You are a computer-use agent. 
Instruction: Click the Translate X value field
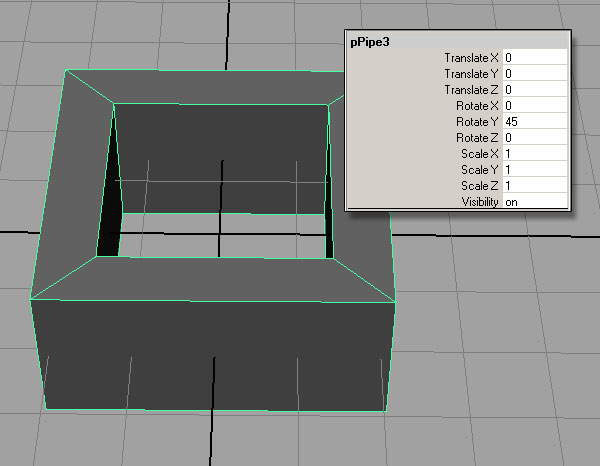(x=535, y=58)
